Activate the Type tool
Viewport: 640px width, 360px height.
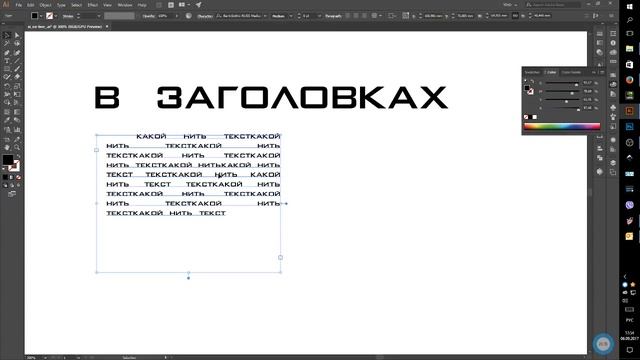click(7, 61)
